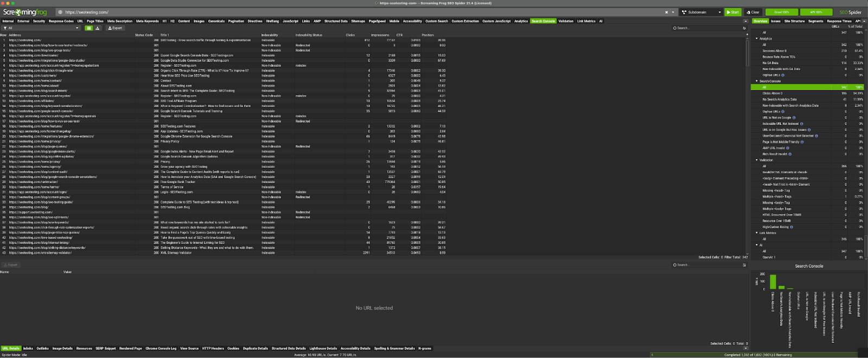Clear the URL field with X icon

[667, 12]
